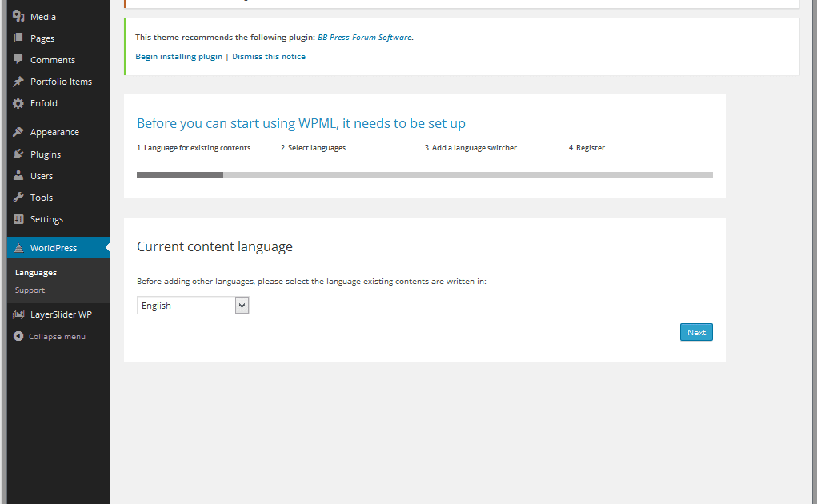Open LayerSlider WP menu label
The image size is (817, 504).
pyautogui.click(x=61, y=314)
